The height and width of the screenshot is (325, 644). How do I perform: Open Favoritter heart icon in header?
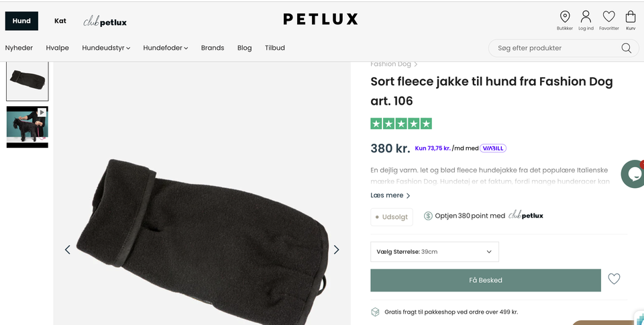coord(608,17)
